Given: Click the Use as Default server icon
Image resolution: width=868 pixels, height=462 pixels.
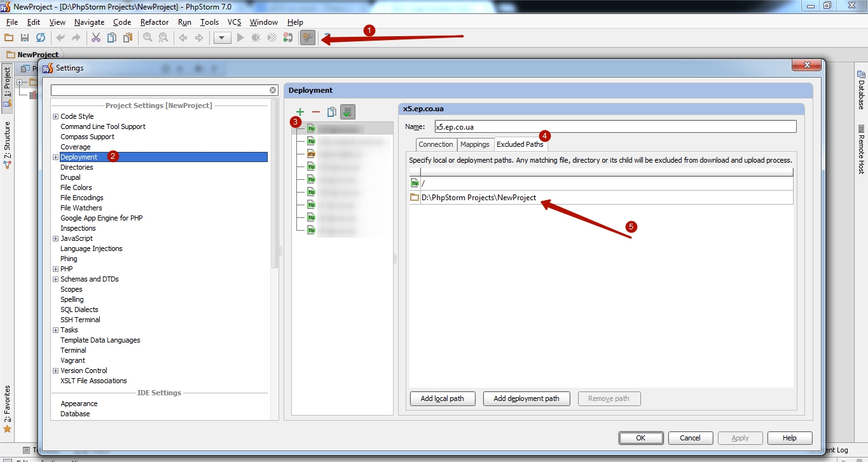Looking at the screenshot, I should click(x=347, y=112).
